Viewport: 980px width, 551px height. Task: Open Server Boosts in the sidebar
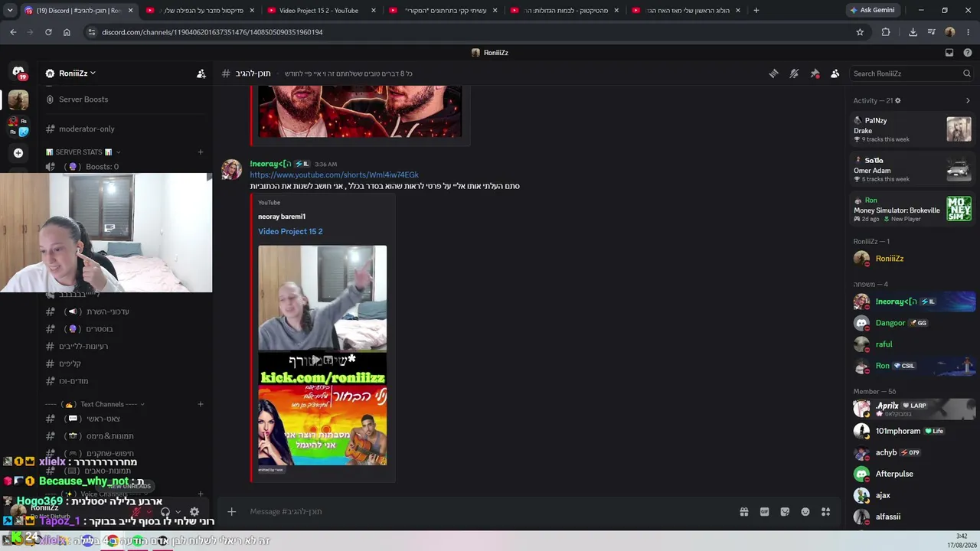[83, 99]
